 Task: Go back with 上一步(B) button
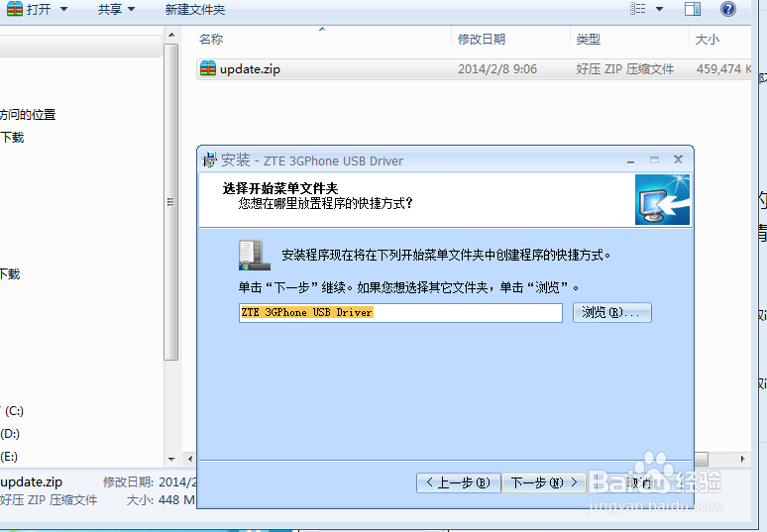point(459,483)
